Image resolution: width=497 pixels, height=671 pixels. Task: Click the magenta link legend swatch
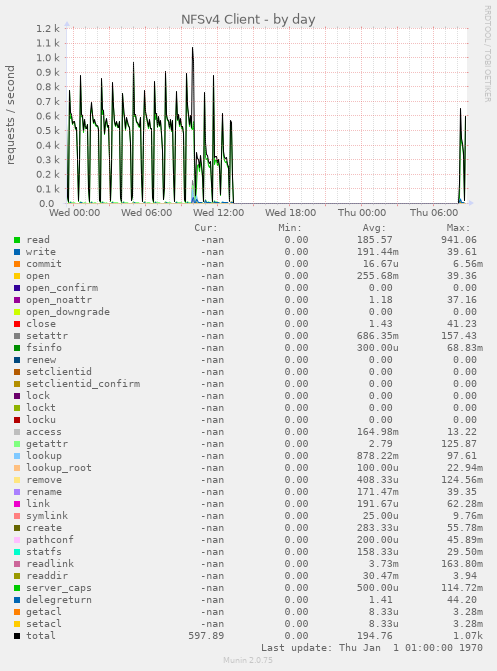(17, 504)
